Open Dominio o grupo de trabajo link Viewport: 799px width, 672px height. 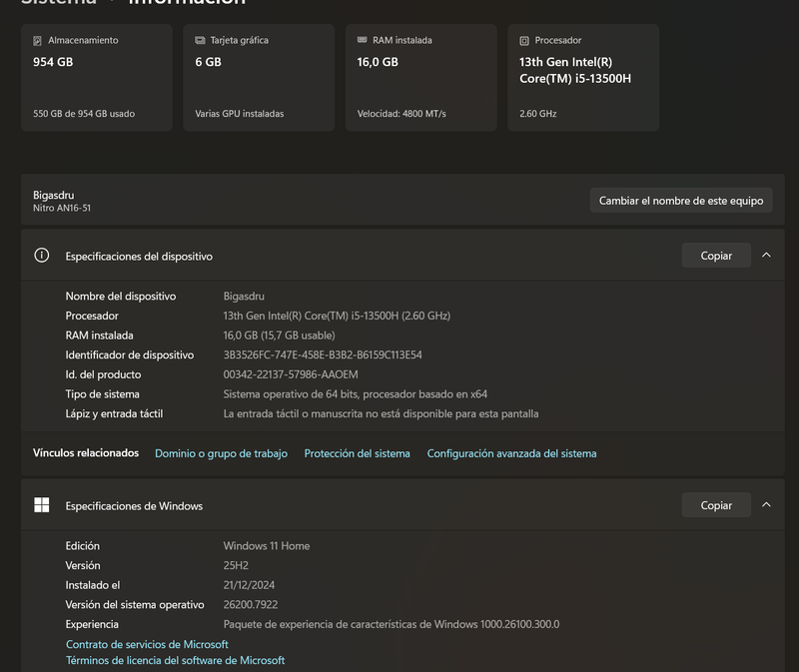(221, 453)
